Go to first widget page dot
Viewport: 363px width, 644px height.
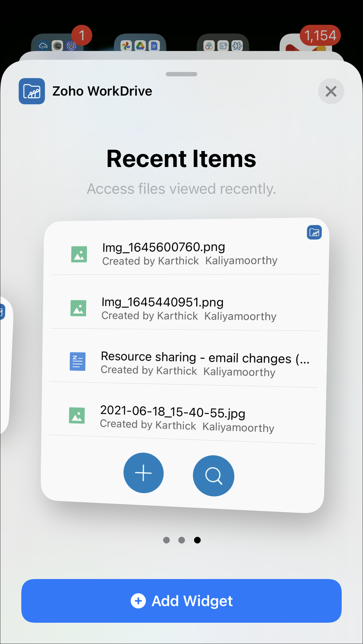[x=166, y=540]
